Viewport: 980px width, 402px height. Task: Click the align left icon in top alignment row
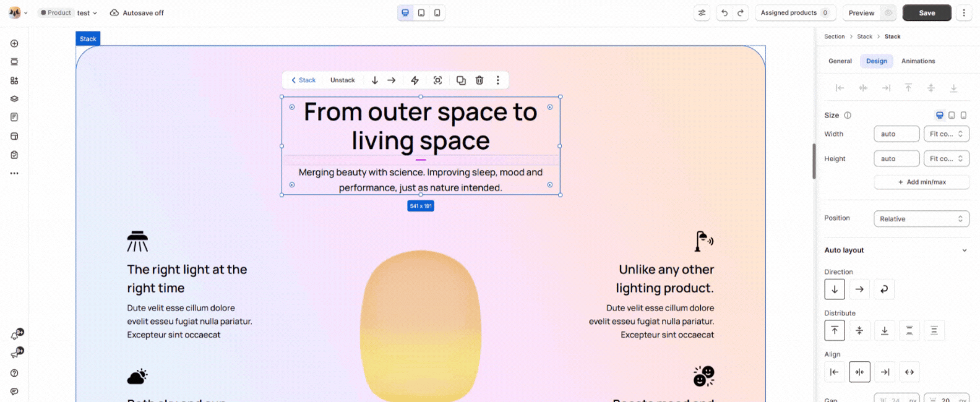click(840, 88)
